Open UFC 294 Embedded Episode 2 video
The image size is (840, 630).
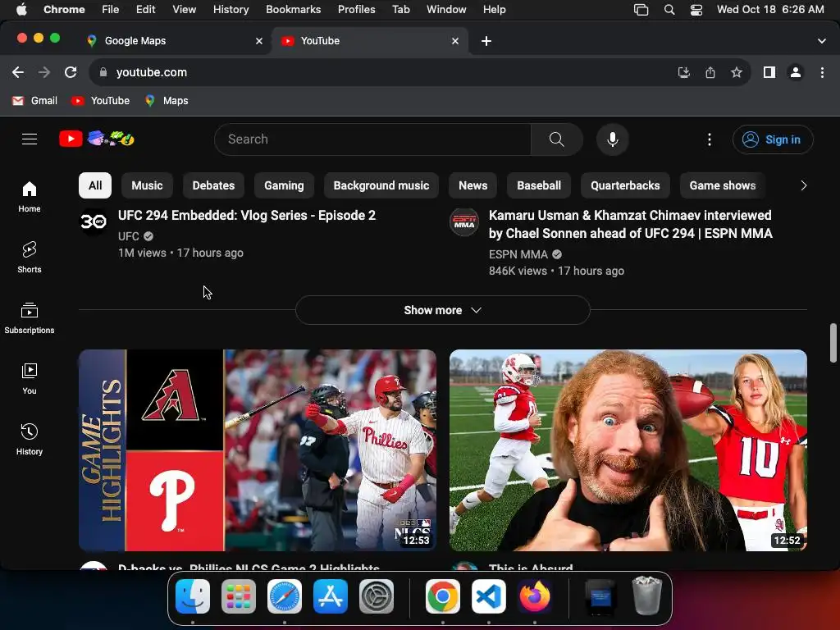click(247, 216)
